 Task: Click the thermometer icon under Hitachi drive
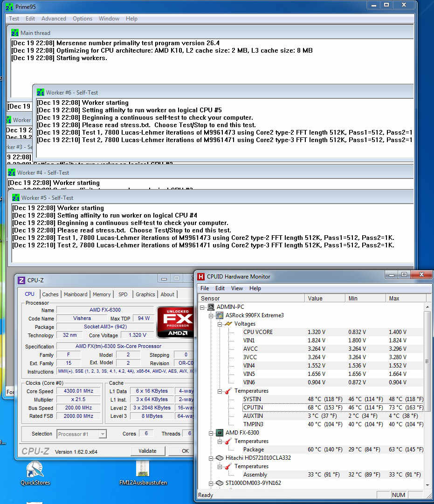(228, 466)
